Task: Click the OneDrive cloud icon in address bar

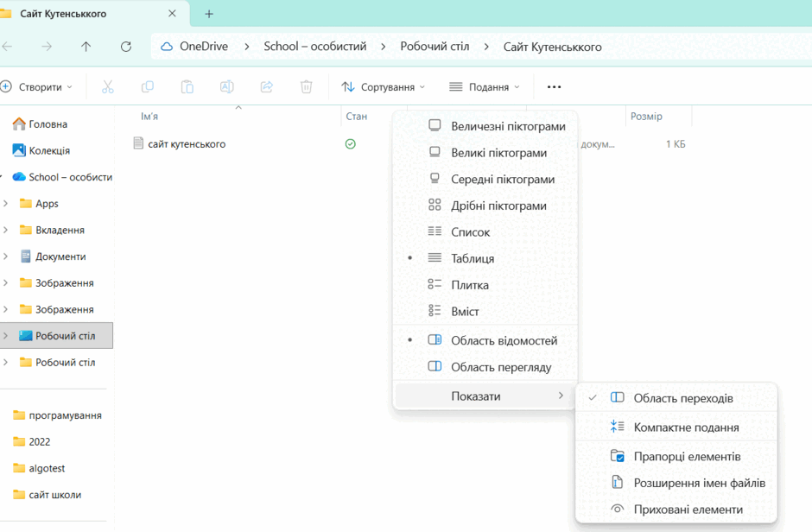Action: pyautogui.click(x=167, y=47)
